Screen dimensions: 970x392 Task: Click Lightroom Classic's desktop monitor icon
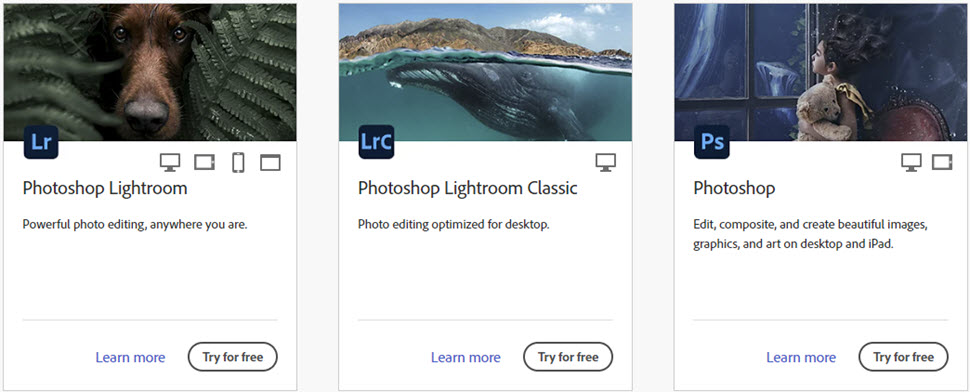(x=606, y=163)
